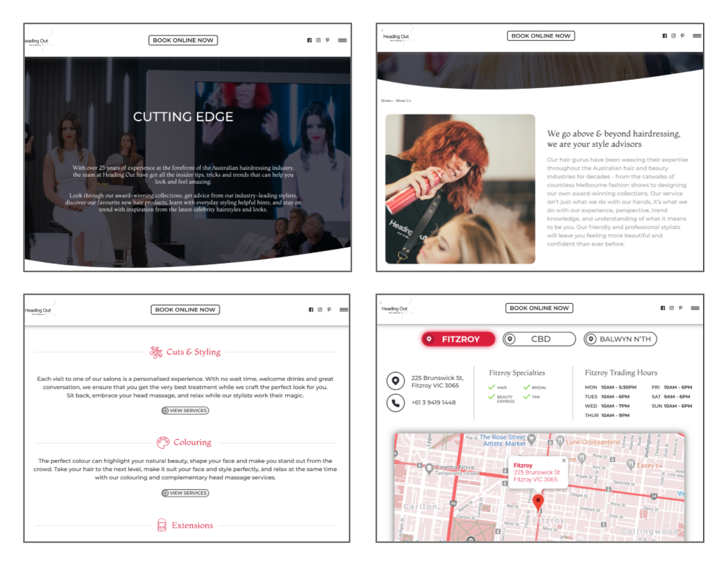Click the Tan checkmark under Fitzroy Specialties

point(526,397)
